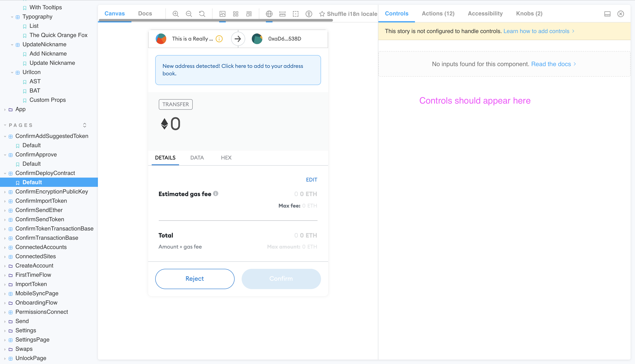Switch to the Docs tab
635x364 pixels.
[145, 13]
